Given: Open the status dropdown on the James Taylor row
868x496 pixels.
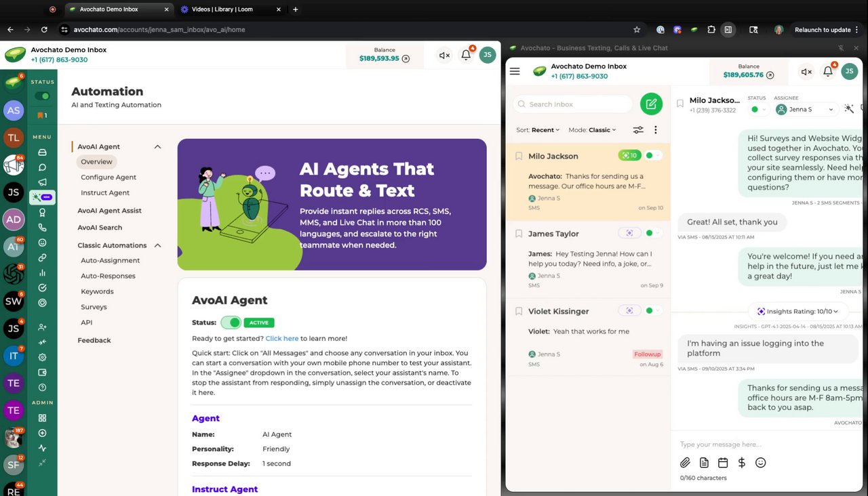Looking at the screenshot, I should [x=654, y=233].
